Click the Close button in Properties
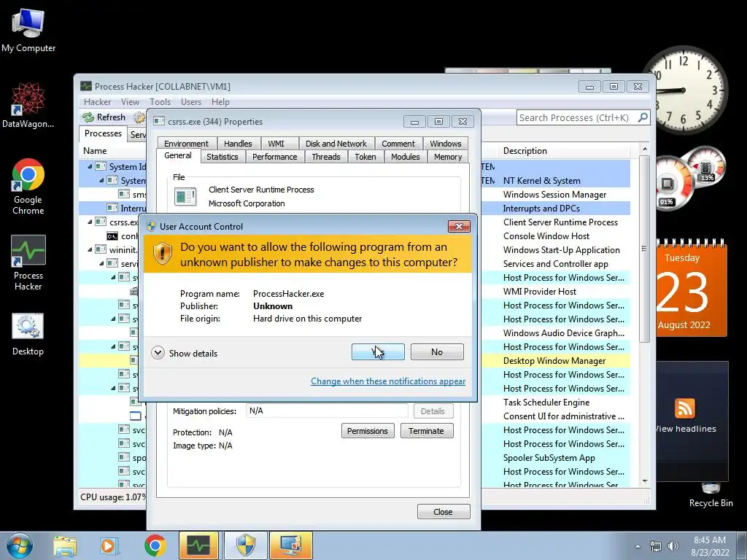 point(443,511)
